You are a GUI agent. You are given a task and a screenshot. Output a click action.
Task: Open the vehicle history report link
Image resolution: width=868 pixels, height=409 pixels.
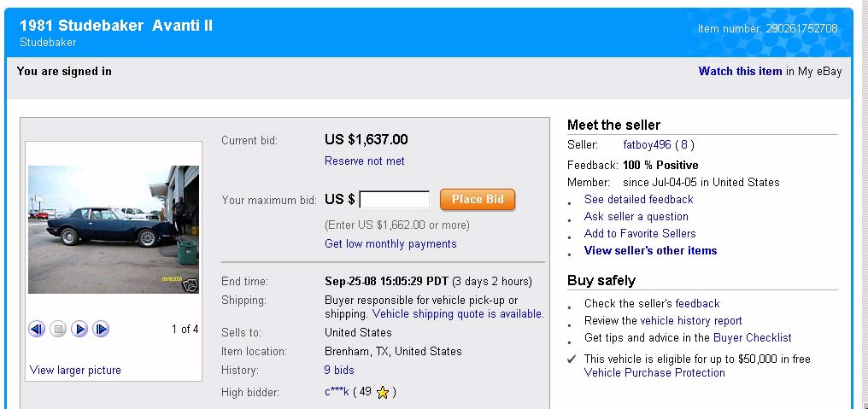tap(691, 320)
